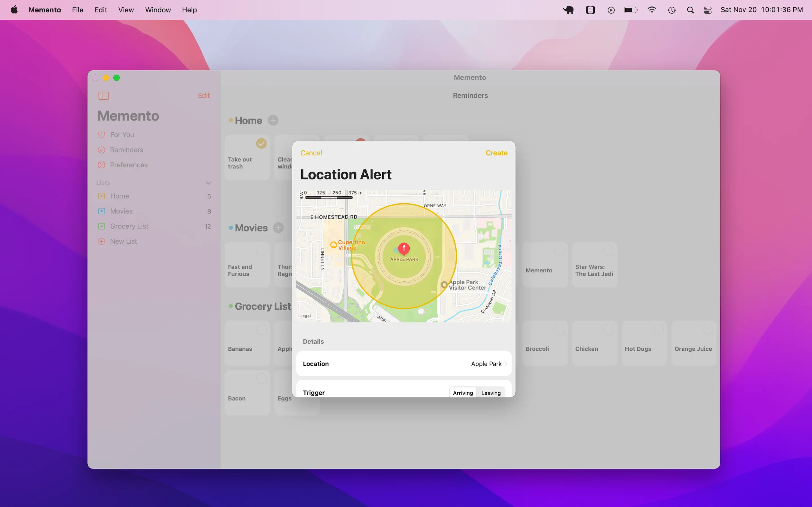Collapse the Lists section chevron

click(x=208, y=183)
